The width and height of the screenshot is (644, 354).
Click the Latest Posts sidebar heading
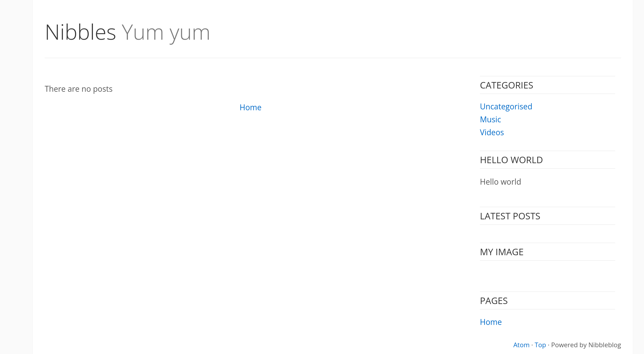point(510,216)
